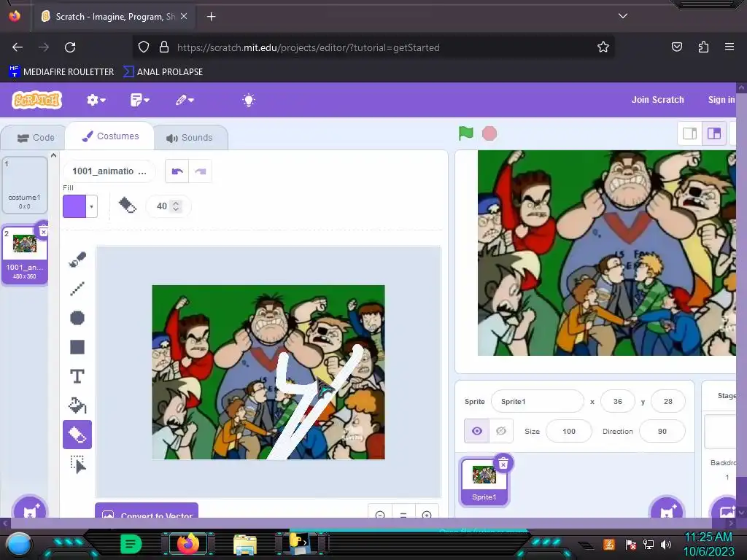The width and height of the screenshot is (747, 560).
Task: Open MEDIAFIRE ROULETTER bookmark
Action: click(61, 72)
